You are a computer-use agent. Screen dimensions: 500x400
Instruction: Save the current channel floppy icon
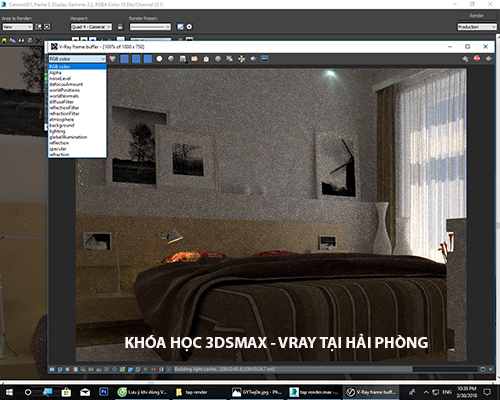183,59
